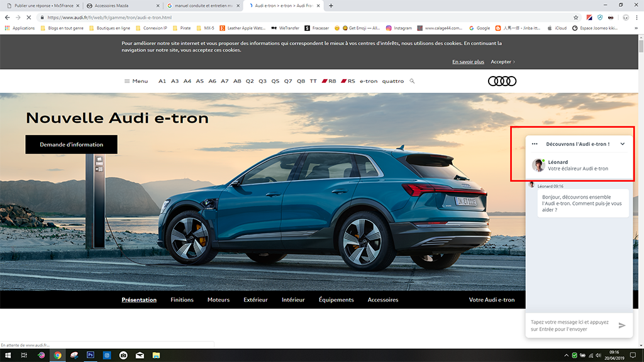Open the Windows notification center
The height and width of the screenshot is (362, 644).
point(633,356)
